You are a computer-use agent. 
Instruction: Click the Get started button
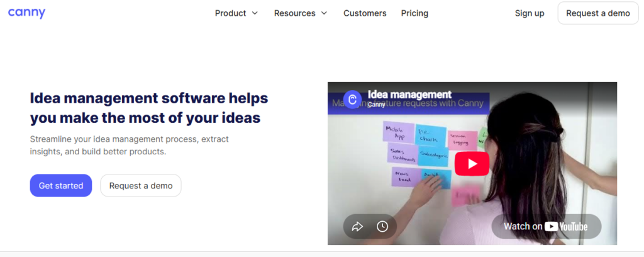(61, 185)
